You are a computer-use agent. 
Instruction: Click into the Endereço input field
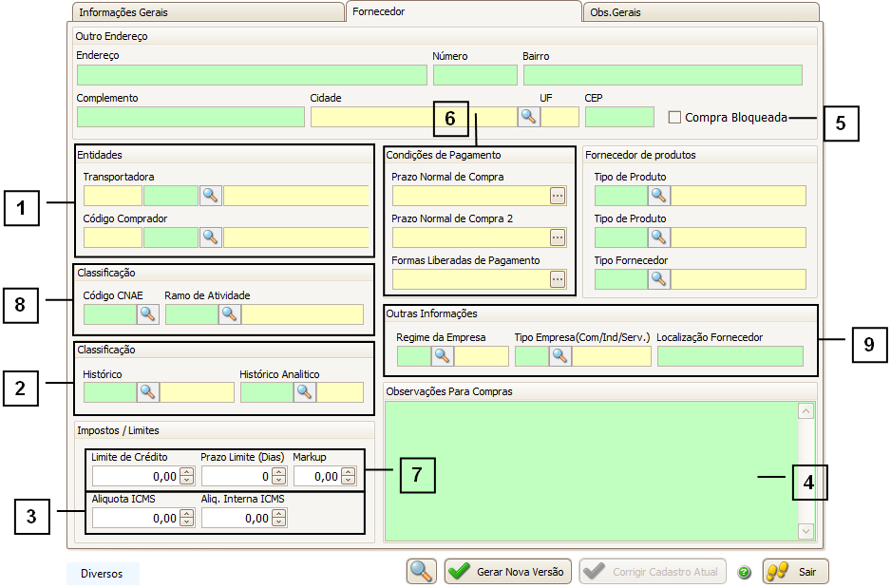252,75
